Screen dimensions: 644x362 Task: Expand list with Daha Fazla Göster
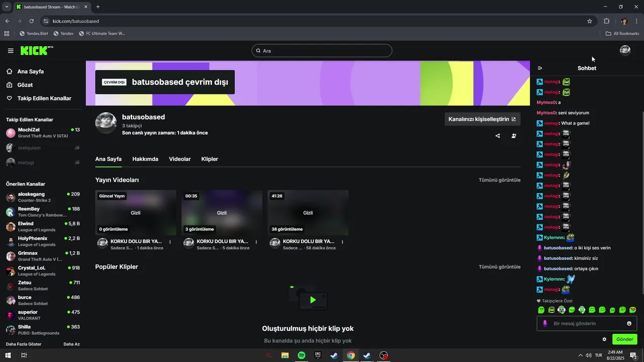(x=24, y=344)
